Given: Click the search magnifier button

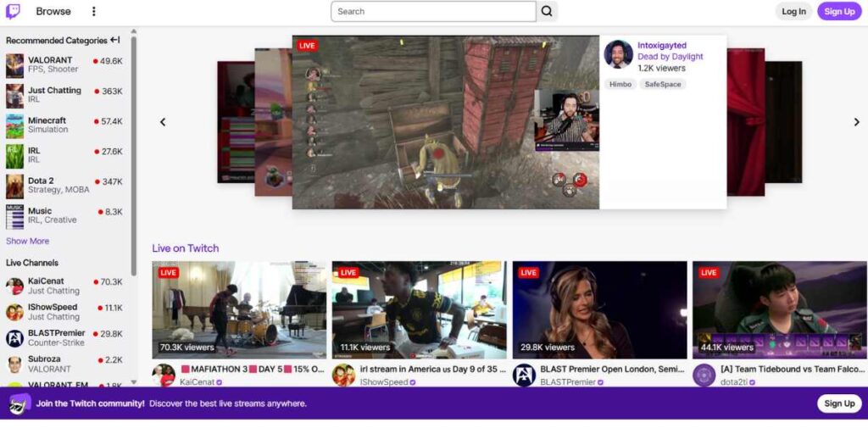Looking at the screenshot, I should click(x=547, y=11).
